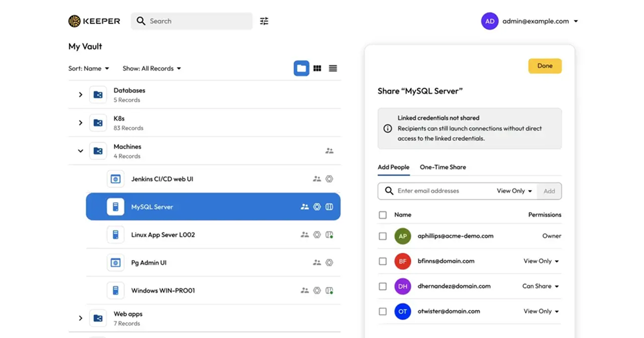The image size is (644, 338).
Task: Change otwister@domain.com permission dropdown
Action: pyautogui.click(x=541, y=311)
